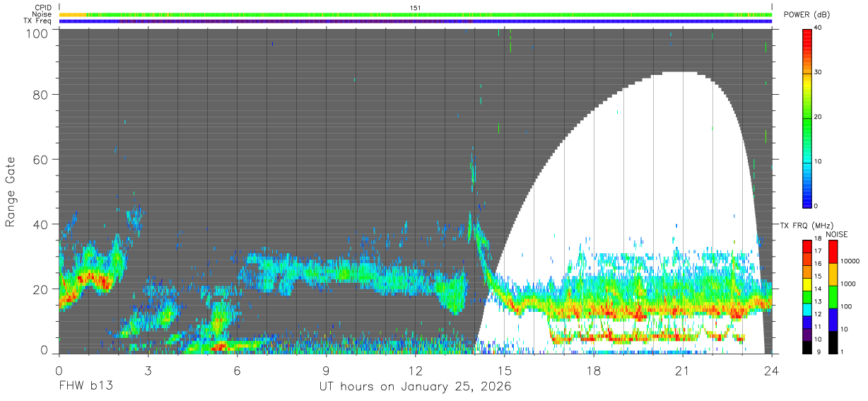
Task: Click the 6 tick on the UT hours axis
Action: click(237, 371)
